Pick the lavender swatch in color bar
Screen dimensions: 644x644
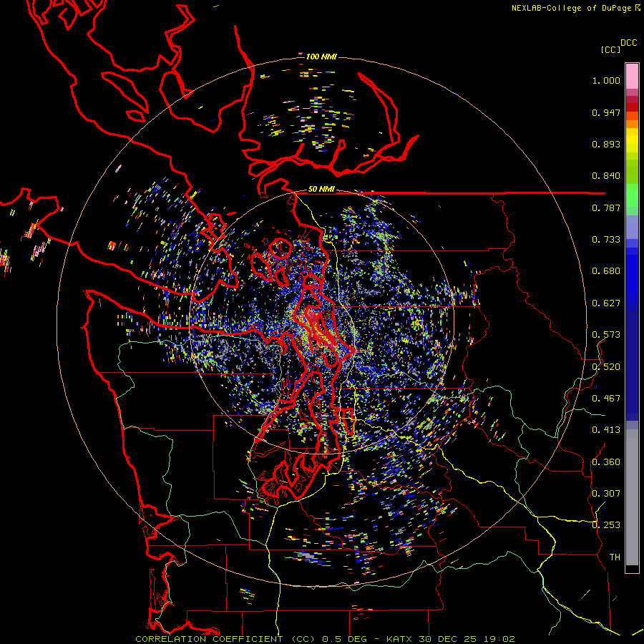(632, 228)
